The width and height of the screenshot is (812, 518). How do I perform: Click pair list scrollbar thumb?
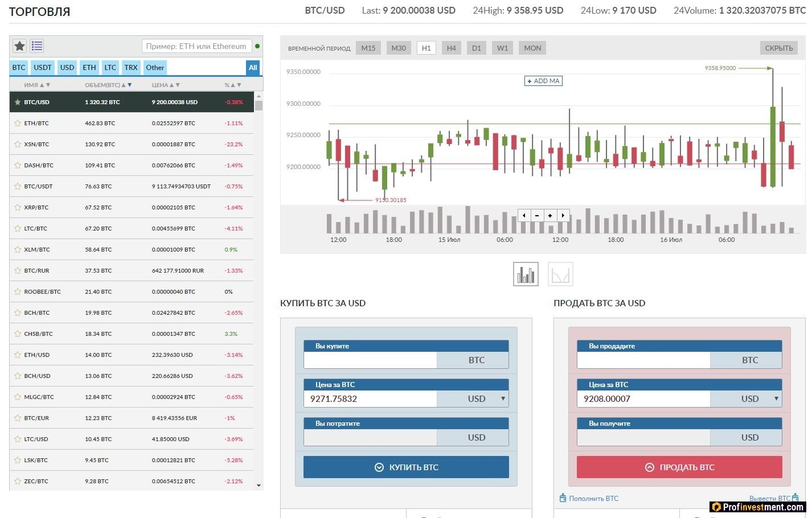point(259,105)
